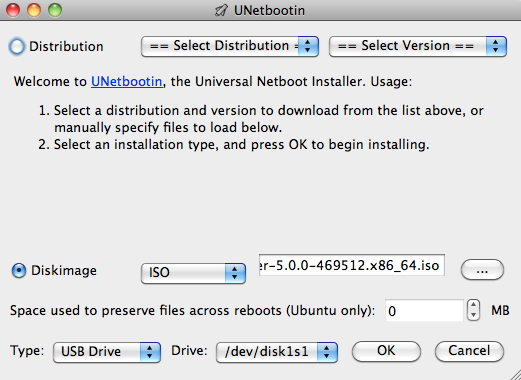
Task: Click the yellow minimize window button
Action: point(34,10)
